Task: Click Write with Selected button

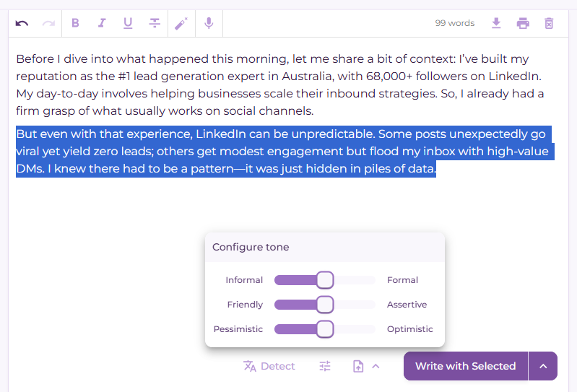Action: coord(465,366)
